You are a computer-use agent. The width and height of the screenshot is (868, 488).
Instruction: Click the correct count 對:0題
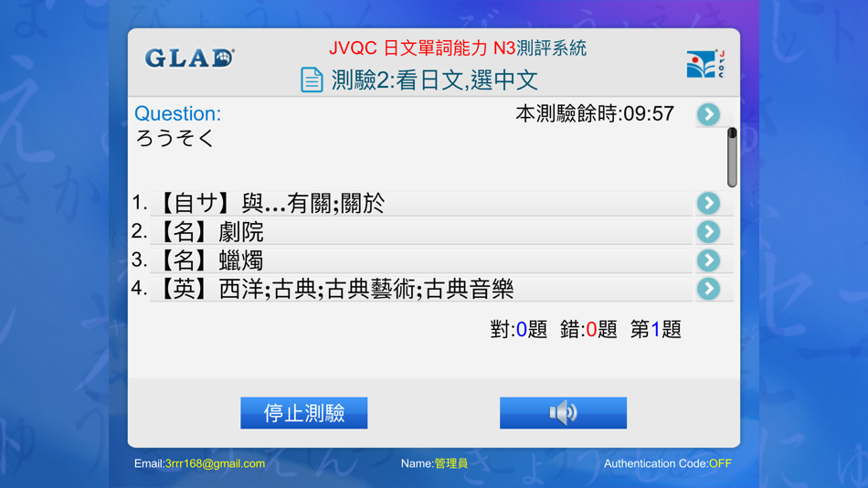click(x=519, y=330)
